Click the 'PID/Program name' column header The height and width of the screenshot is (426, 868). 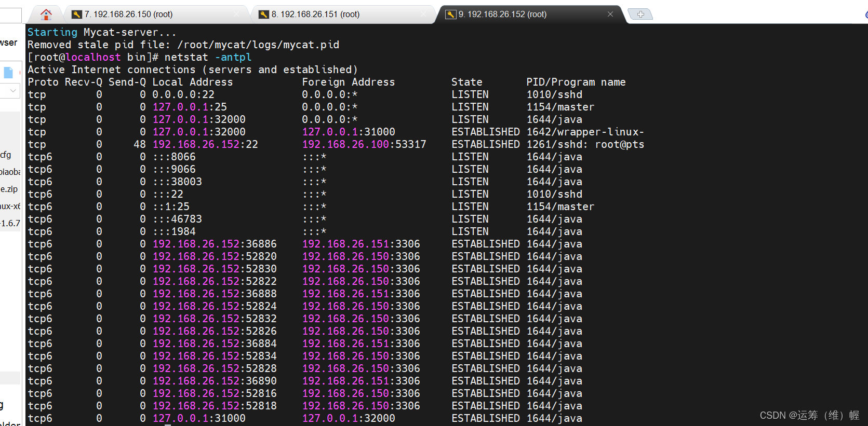pos(576,82)
